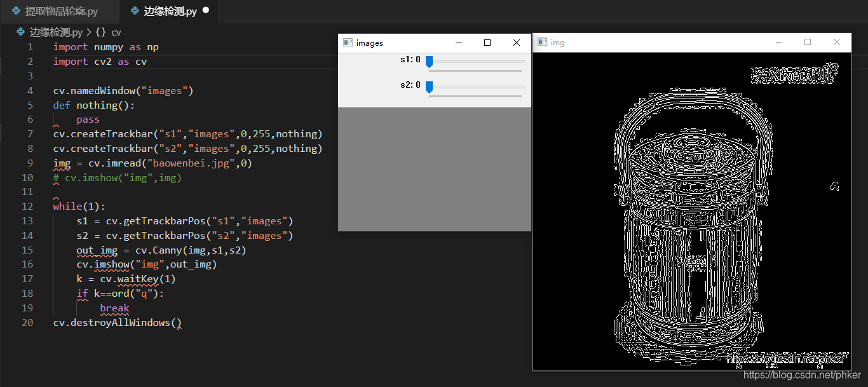The width and height of the screenshot is (868, 387).
Task: Click the cv symbol in breadcrumb
Action: coord(116,32)
